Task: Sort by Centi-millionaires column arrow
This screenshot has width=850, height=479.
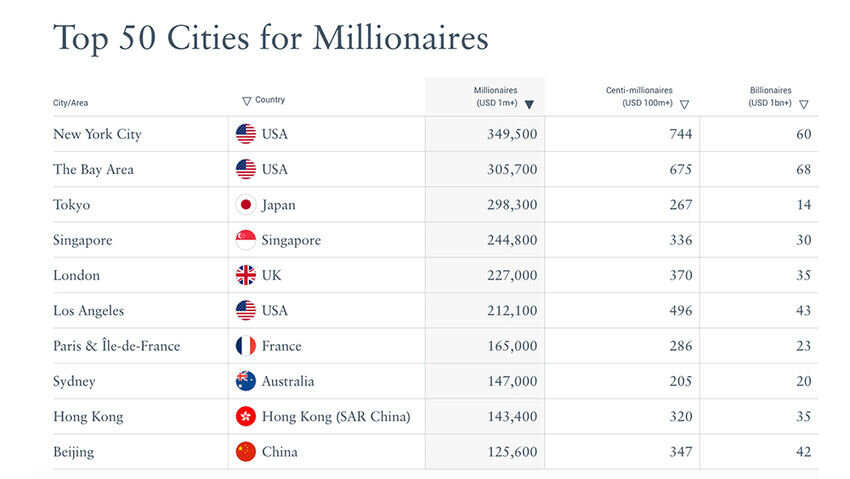Action: (684, 104)
